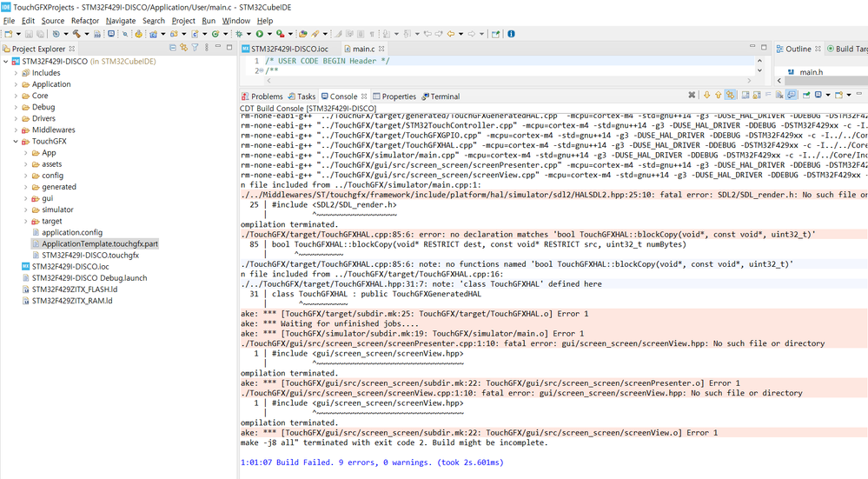The width and height of the screenshot is (868, 479).
Task: Click Outline horizontal scrollbar left arrow
Action: tap(779, 81)
